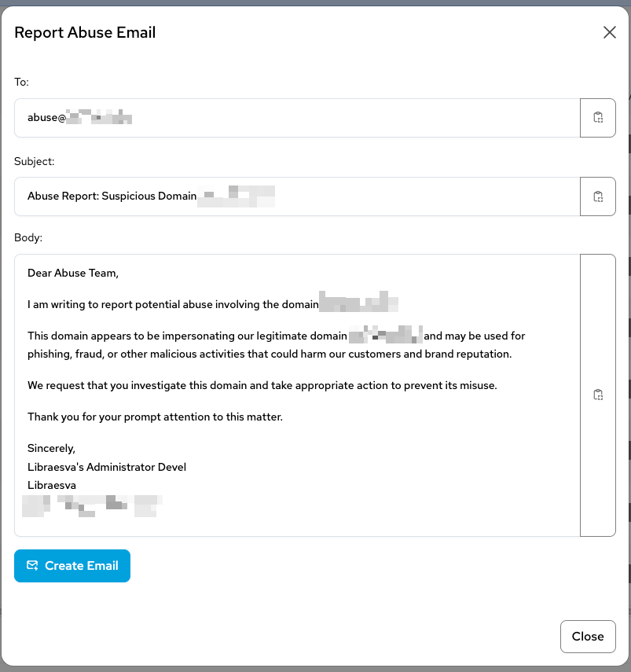Click the 'Sincerely,' line in body

click(51, 448)
